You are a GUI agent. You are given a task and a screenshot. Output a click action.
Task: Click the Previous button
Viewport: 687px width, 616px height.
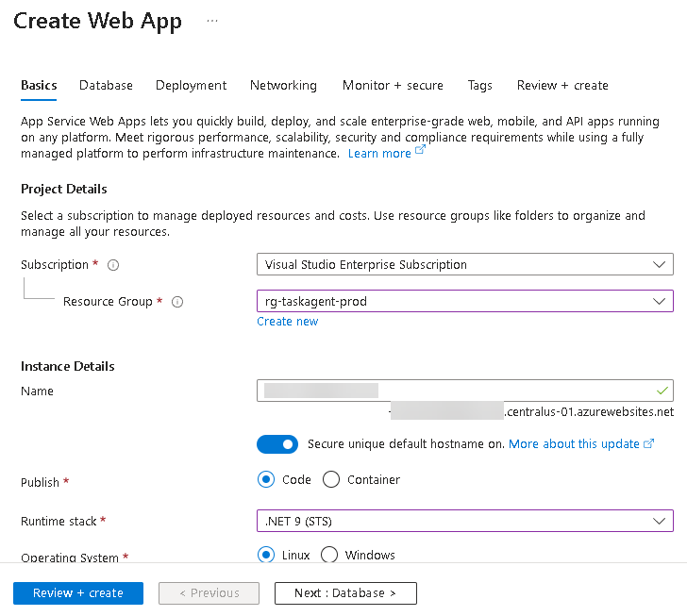coord(209,593)
